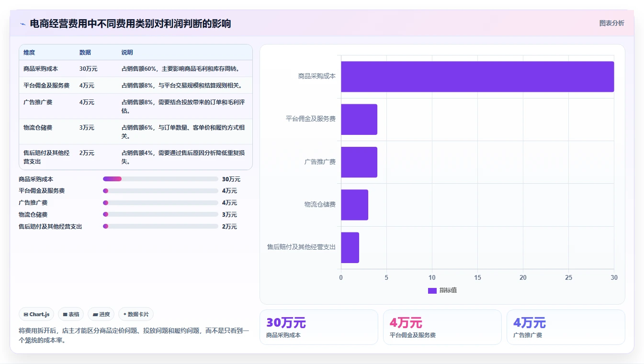This screenshot has width=644, height=364.
Task: Click description starting 占销售额60%
Action: click(x=181, y=69)
